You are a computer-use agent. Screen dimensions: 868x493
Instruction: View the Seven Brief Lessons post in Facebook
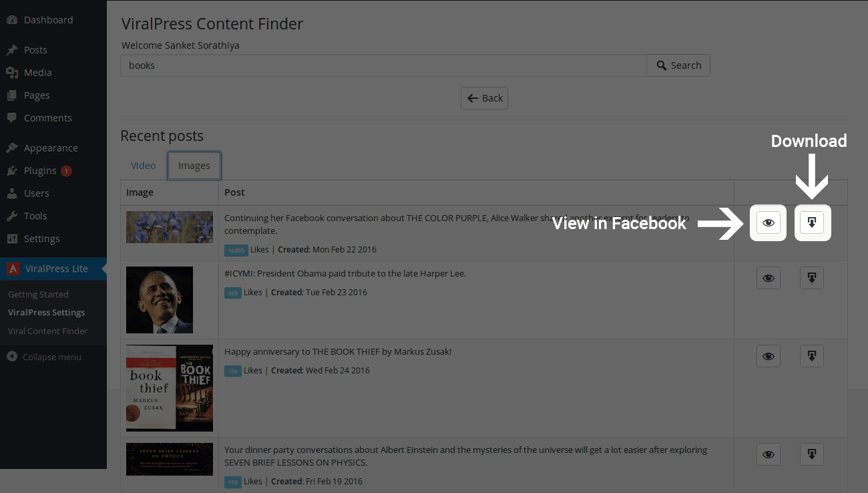coord(769,454)
